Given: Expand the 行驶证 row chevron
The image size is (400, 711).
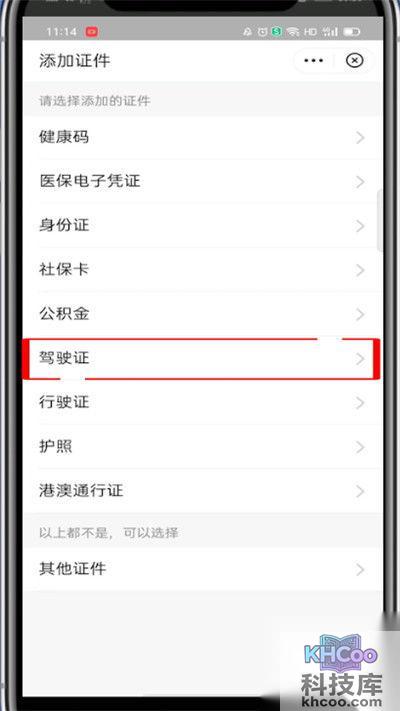Looking at the screenshot, I should click(361, 403).
